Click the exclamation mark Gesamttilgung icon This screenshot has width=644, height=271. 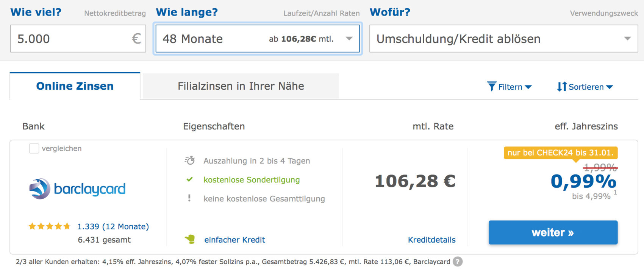[189, 198]
